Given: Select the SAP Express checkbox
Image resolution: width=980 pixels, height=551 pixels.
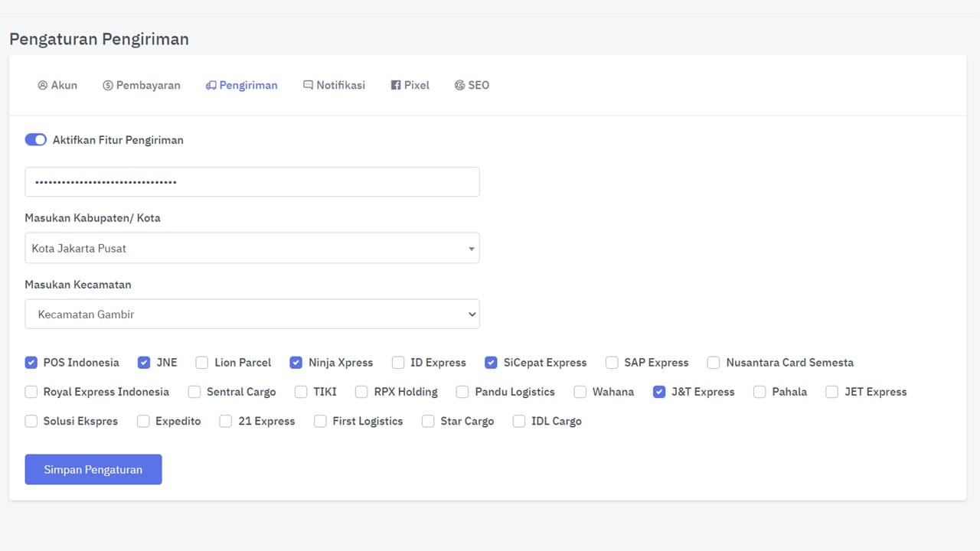Looking at the screenshot, I should (x=612, y=363).
